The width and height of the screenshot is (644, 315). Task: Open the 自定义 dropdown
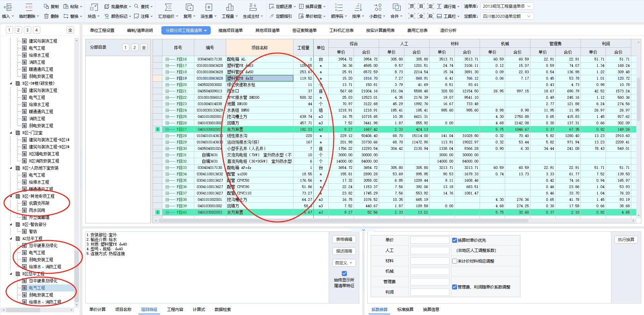point(344,263)
